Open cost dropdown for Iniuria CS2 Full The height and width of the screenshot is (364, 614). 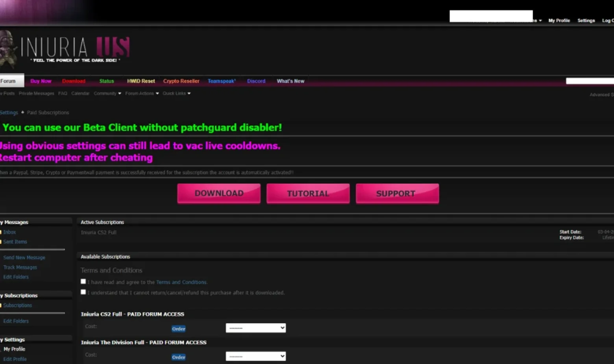point(256,328)
